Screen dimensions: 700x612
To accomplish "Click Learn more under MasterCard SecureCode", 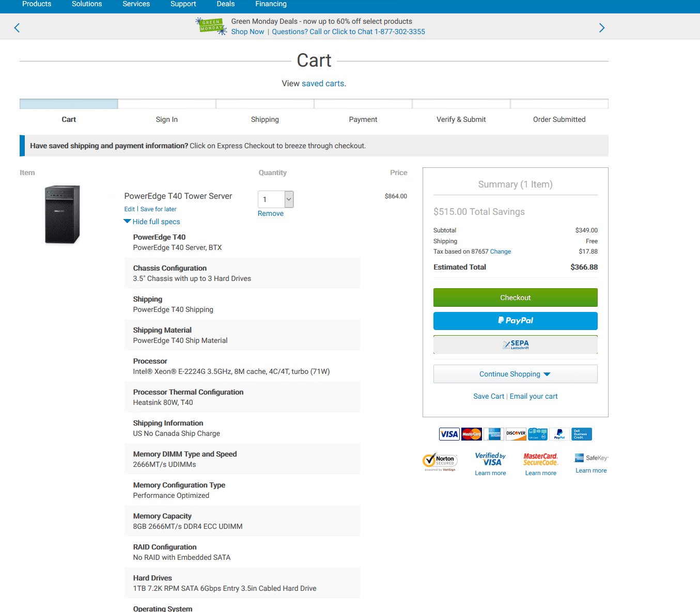I will tap(541, 473).
